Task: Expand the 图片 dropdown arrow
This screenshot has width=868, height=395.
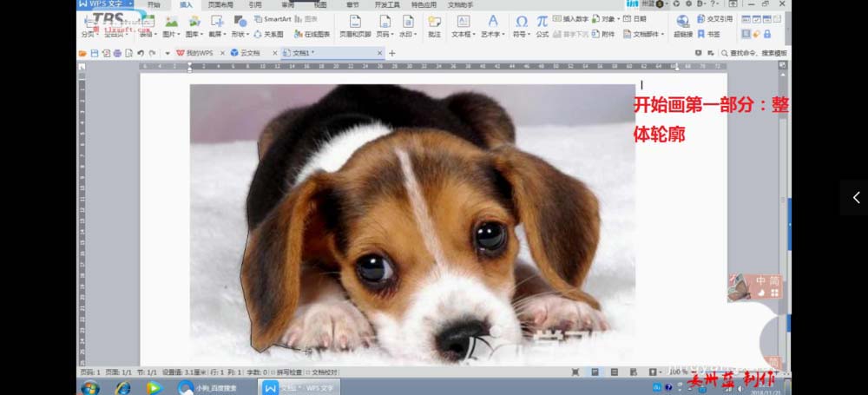Action: (178, 35)
